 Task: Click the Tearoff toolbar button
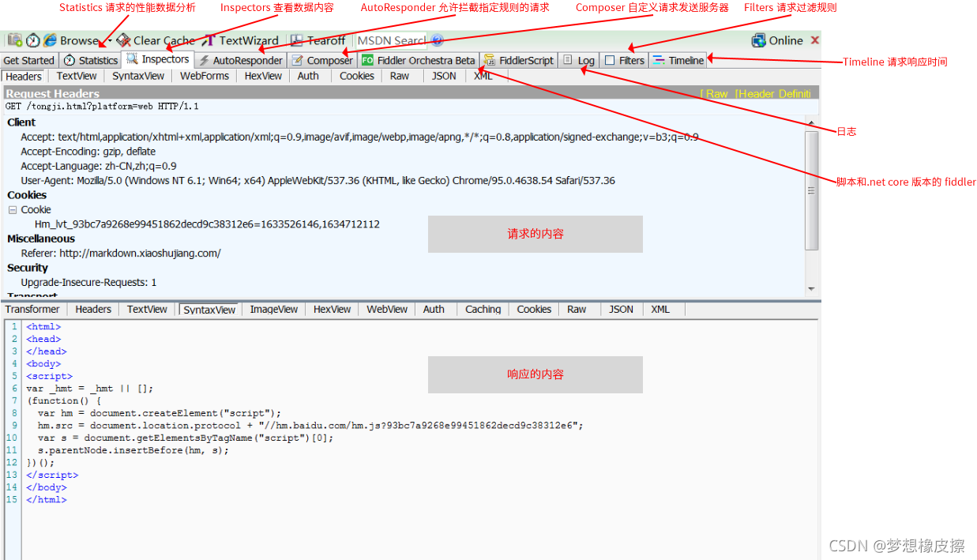pos(318,40)
